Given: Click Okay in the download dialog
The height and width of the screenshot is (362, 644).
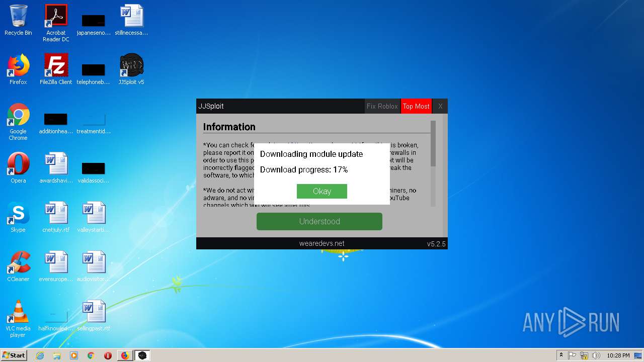Looking at the screenshot, I should 322,191.
